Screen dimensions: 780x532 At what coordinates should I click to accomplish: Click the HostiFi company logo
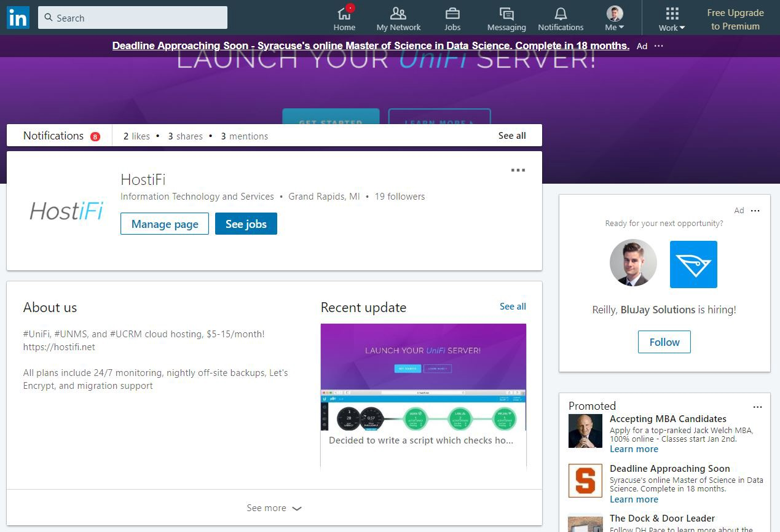[66, 211]
